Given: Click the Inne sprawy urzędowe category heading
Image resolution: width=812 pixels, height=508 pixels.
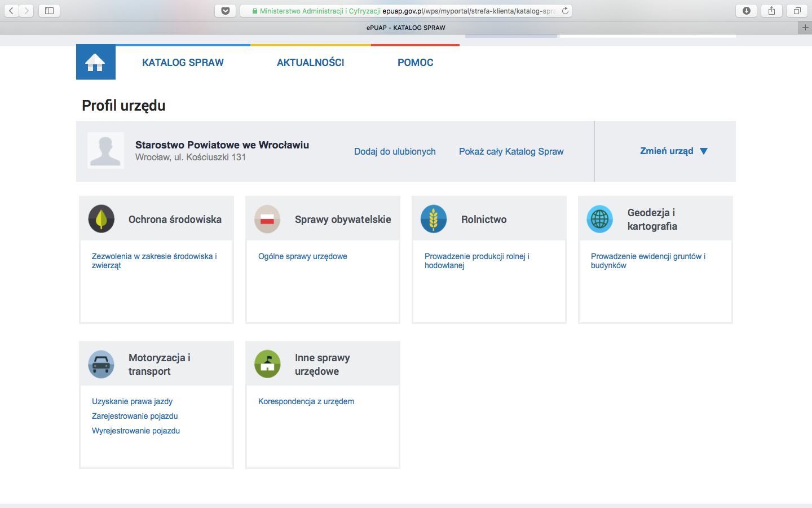Looking at the screenshot, I should tap(323, 365).
